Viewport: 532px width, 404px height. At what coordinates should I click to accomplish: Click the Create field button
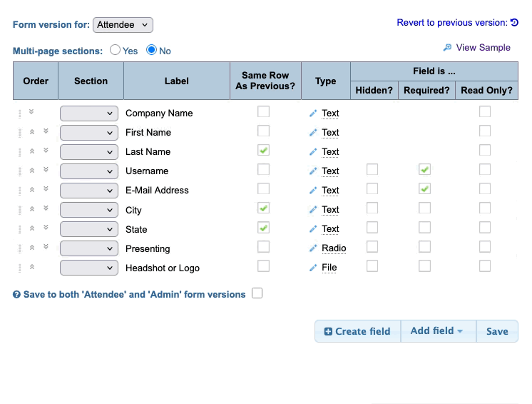tap(357, 331)
